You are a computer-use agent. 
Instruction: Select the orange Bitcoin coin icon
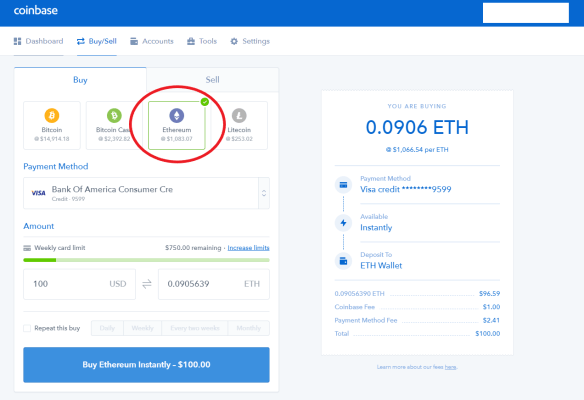pos(52,115)
